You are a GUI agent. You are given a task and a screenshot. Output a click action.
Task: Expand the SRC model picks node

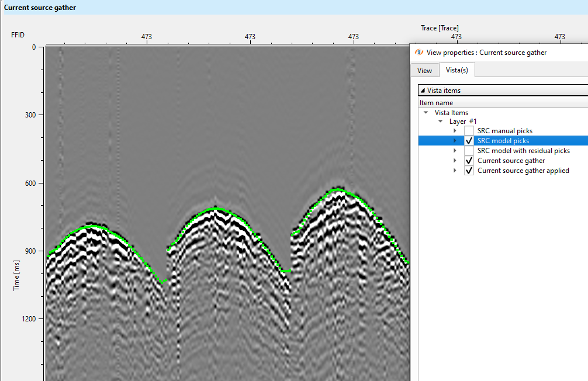455,141
